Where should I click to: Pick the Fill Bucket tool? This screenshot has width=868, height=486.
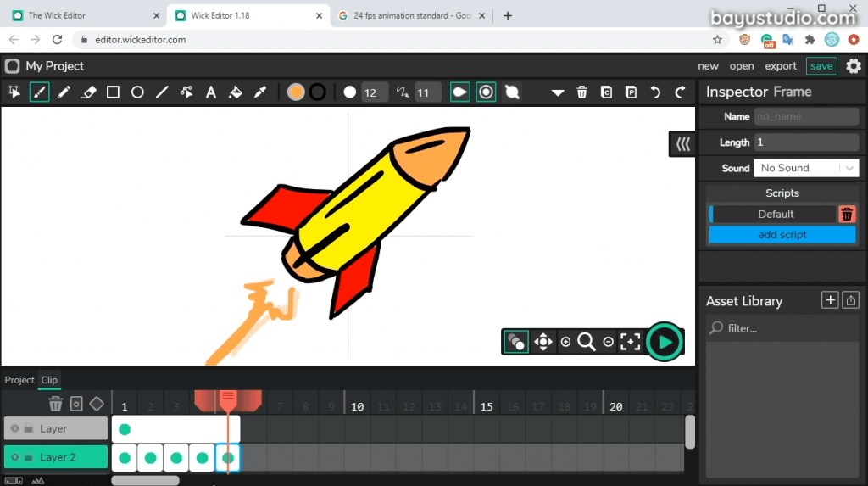(x=236, y=92)
